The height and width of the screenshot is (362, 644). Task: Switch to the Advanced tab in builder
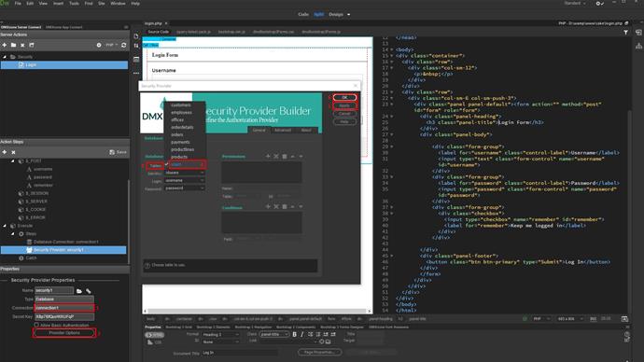[x=282, y=130]
